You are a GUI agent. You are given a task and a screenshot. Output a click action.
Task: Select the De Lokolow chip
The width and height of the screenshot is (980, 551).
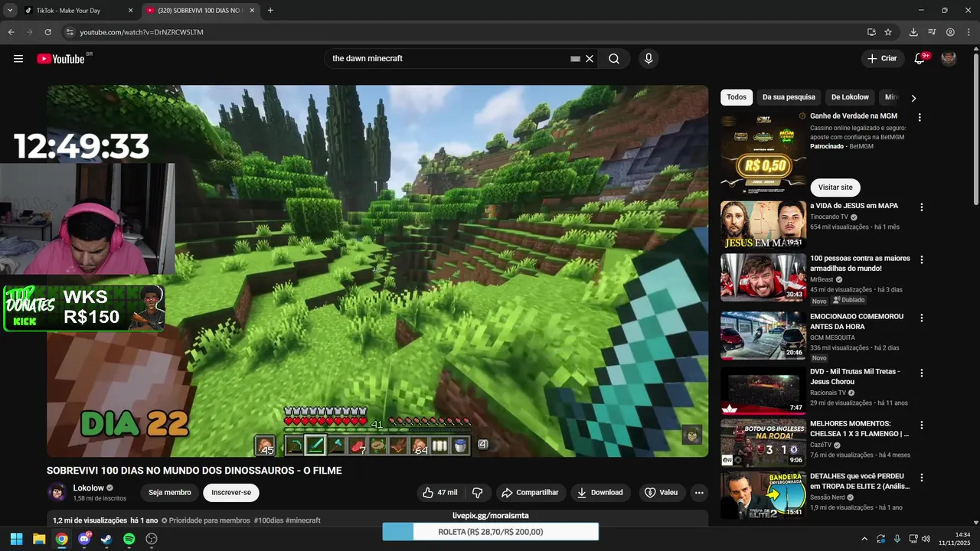(x=850, y=97)
